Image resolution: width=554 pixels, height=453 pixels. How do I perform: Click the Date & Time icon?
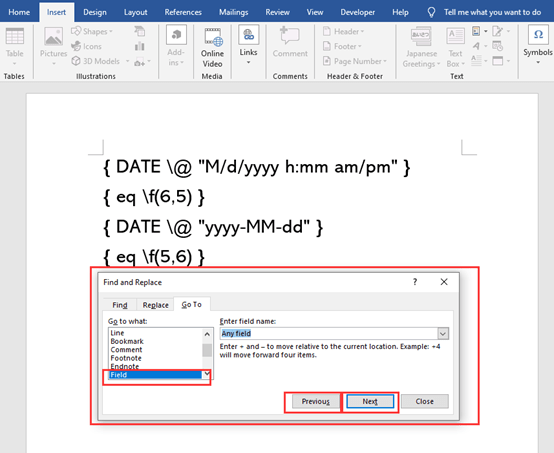click(x=497, y=46)
